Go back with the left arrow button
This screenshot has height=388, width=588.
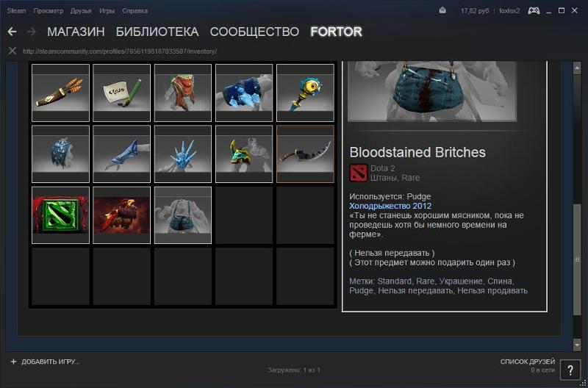[12, 32]
